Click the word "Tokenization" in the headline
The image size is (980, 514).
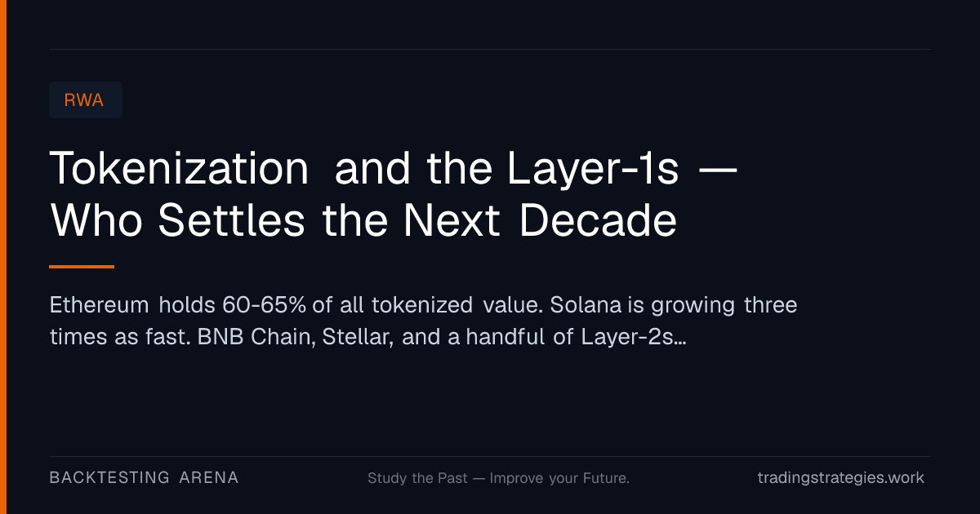180,168
